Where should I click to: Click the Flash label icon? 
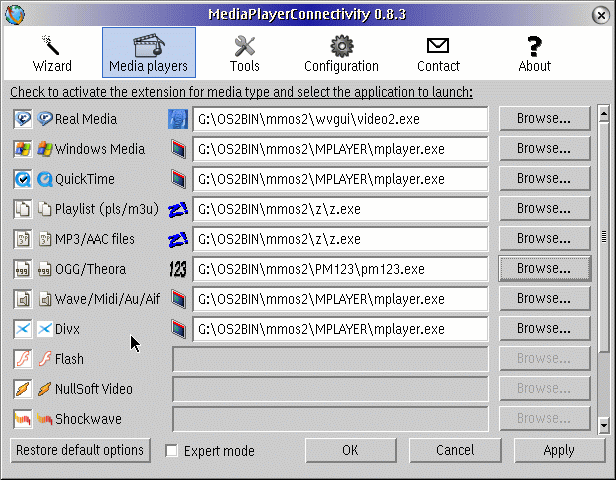click(x=45, y=359)
